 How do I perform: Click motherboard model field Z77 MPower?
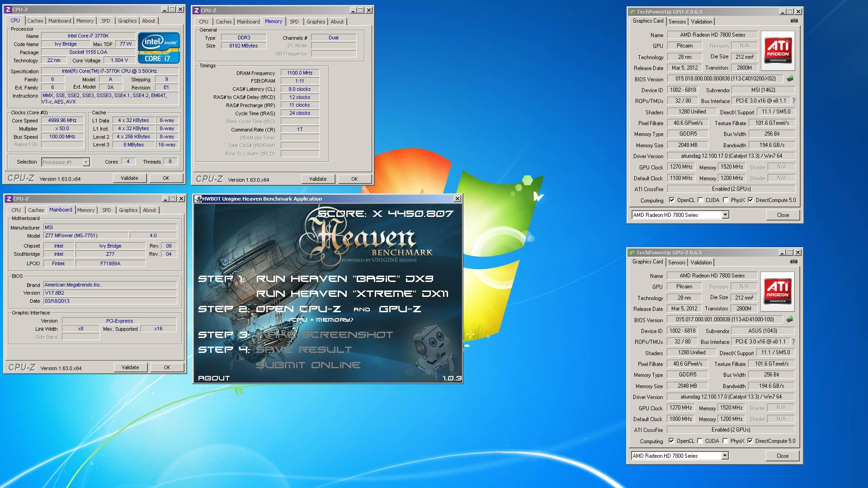(x=85, y=235)
